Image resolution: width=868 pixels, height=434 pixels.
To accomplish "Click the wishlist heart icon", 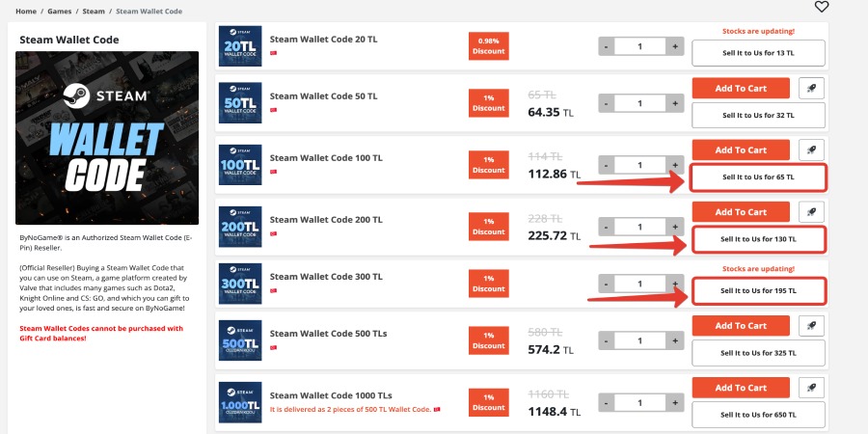I will coord(822,7).
